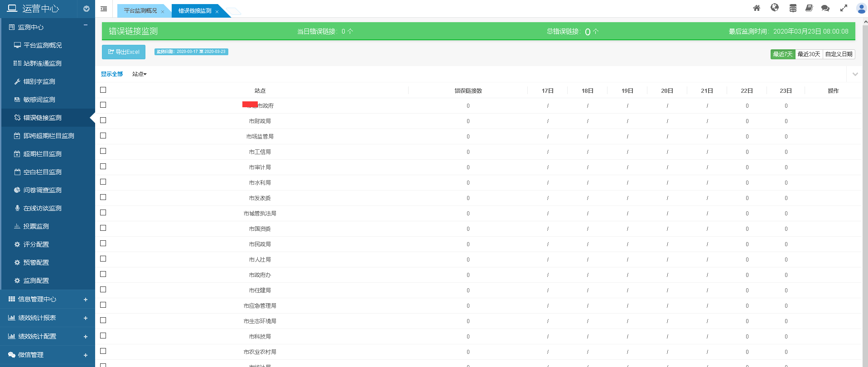Select the checkbox beside 市水利局
Screen dimensions: 868x367
pos(103,182)
